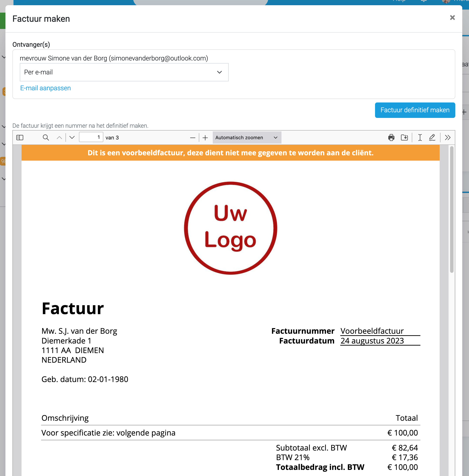The image size is (469, 476).
Task: Click the PDF viewer vertical scrollbar
Action: (452, 210)
